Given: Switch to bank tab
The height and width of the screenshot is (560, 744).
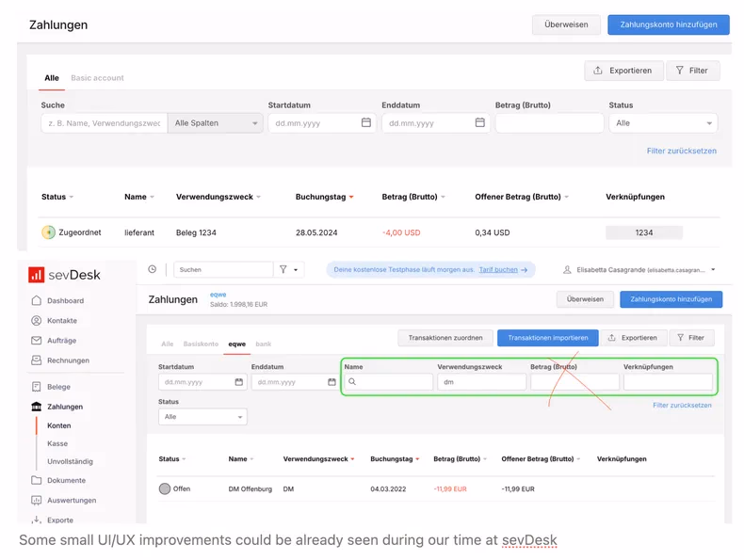Looking at the screenshot, I should (x=264, y=344).
